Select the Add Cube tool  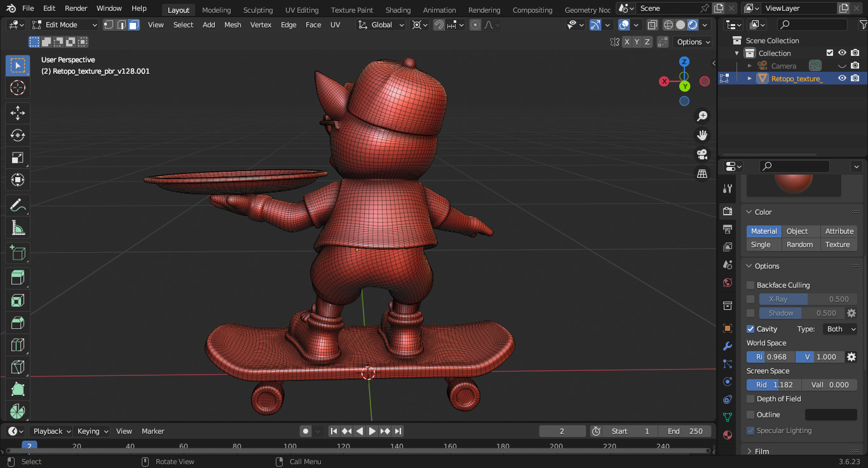[18, 253]
